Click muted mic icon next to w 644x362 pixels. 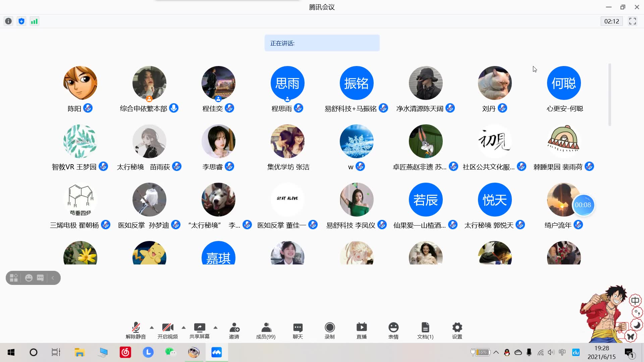[x=360, y=166]
